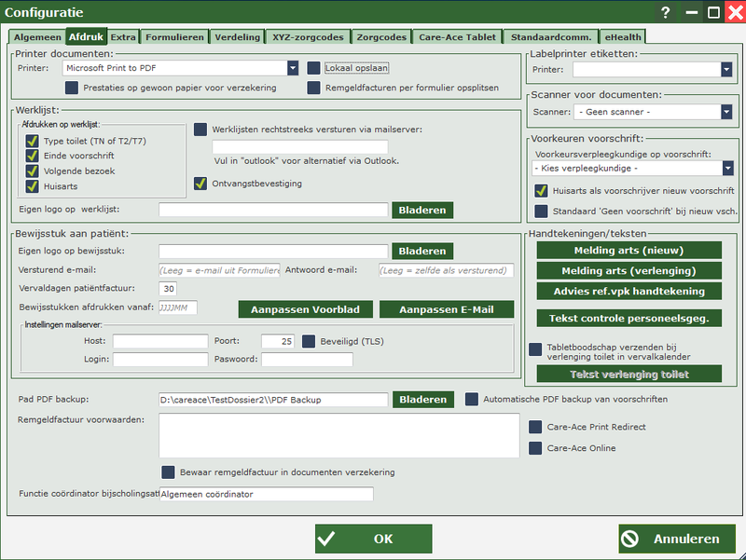Expand the Labelprinter etiketten printer dropdown
The height and width of the screenshot is (560, 746).
click(726, 70)
